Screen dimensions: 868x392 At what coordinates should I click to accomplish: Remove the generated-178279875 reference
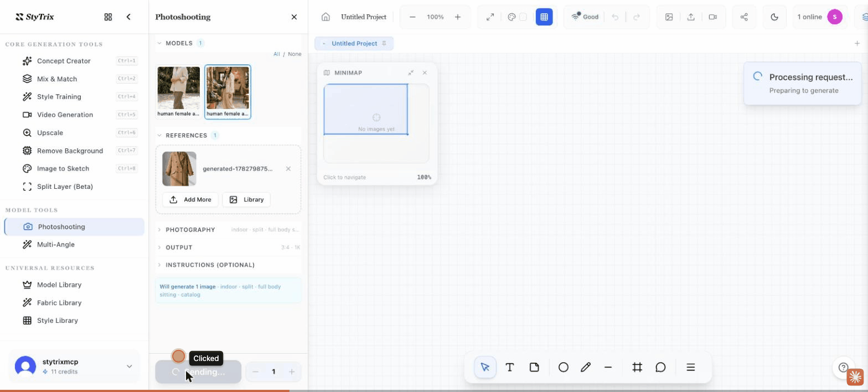[288, 169]
